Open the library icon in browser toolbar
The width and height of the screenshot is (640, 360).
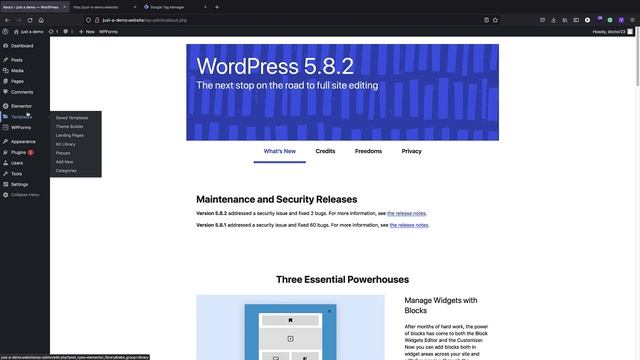point(565,20)
